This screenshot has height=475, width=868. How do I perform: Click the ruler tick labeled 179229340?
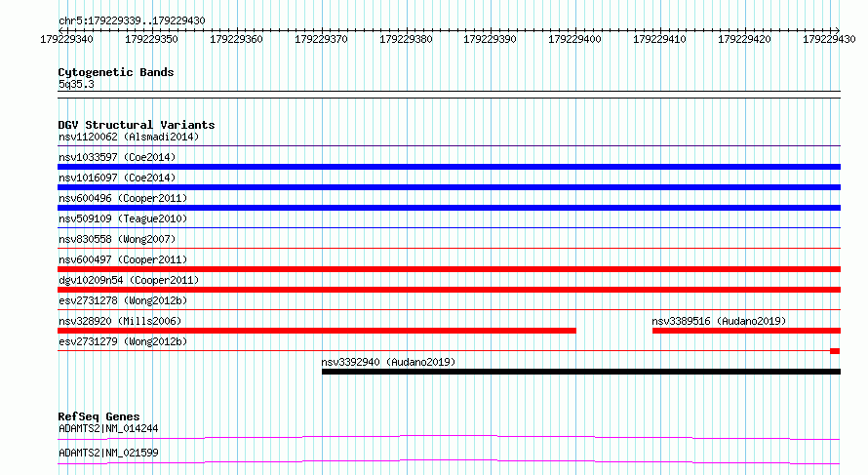66,39
